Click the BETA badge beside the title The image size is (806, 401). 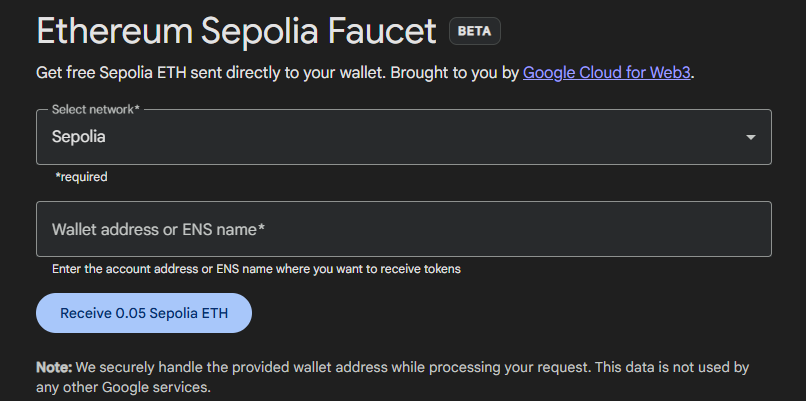[474, 31]
